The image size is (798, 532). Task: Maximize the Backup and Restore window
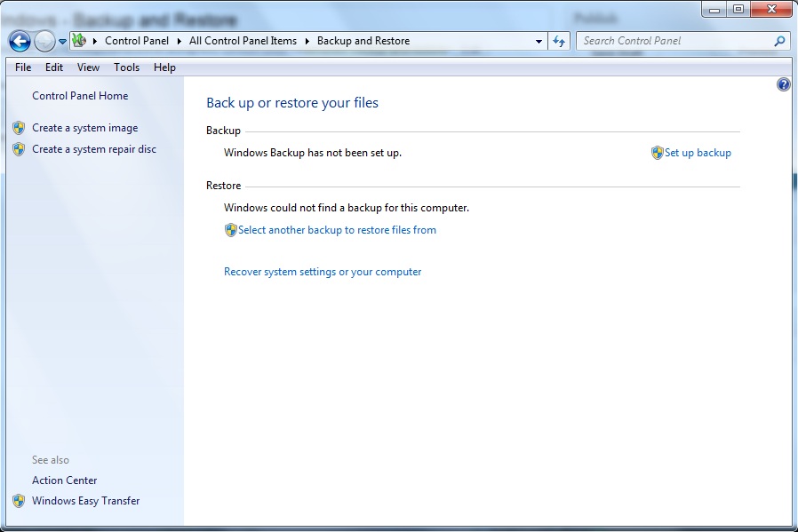[x=738, y=9]
